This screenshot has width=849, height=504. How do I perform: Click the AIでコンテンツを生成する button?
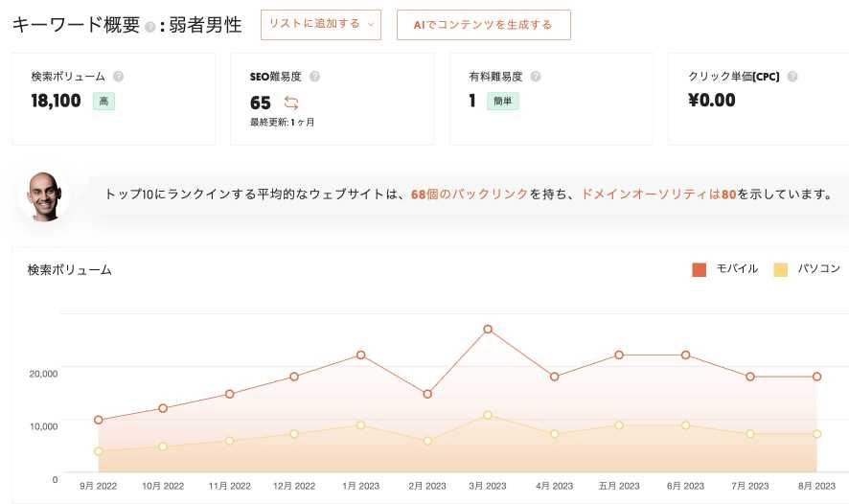click(x=483, y=24)
